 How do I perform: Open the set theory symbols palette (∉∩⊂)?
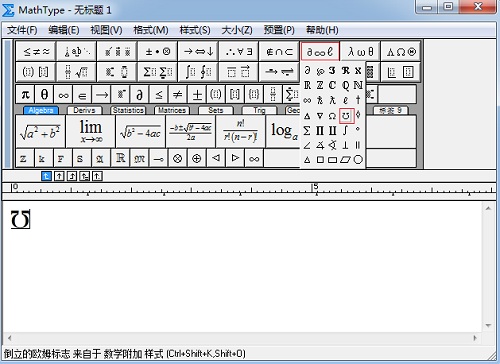click(x=279, y=51)
